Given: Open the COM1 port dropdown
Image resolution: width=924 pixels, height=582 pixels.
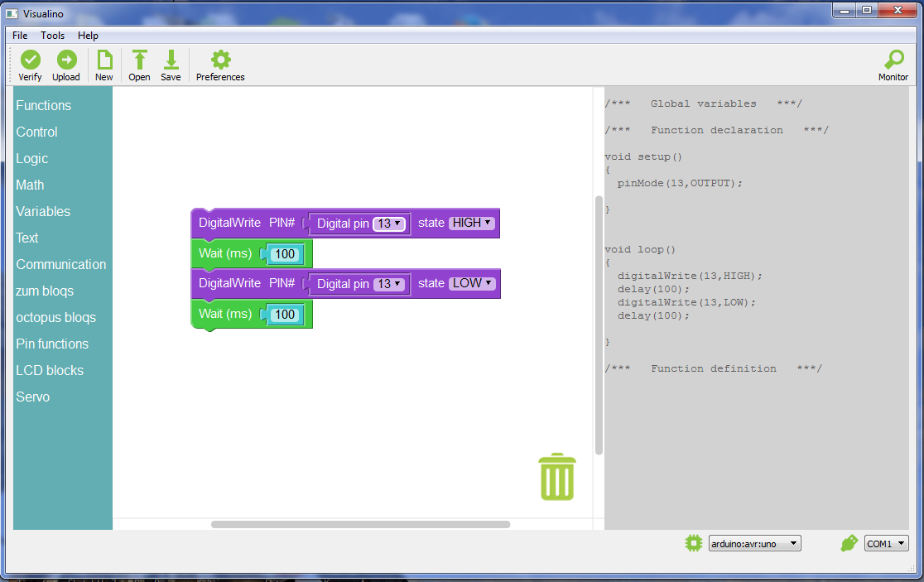Looking at the screenshot, I should click(886, 544).
